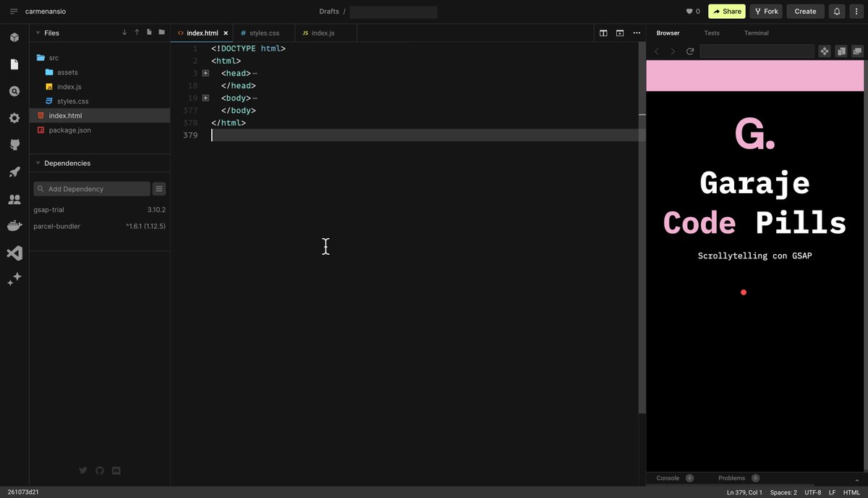Open the VS Code icon in sidebar
The height and width of the screenshot is (498, 868).
(14, 253)
